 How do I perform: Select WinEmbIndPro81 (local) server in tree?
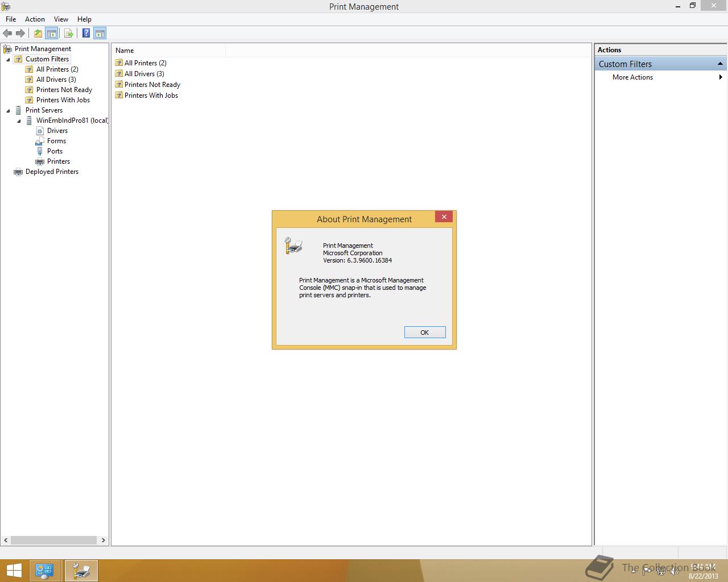click(x=72, y=120)
